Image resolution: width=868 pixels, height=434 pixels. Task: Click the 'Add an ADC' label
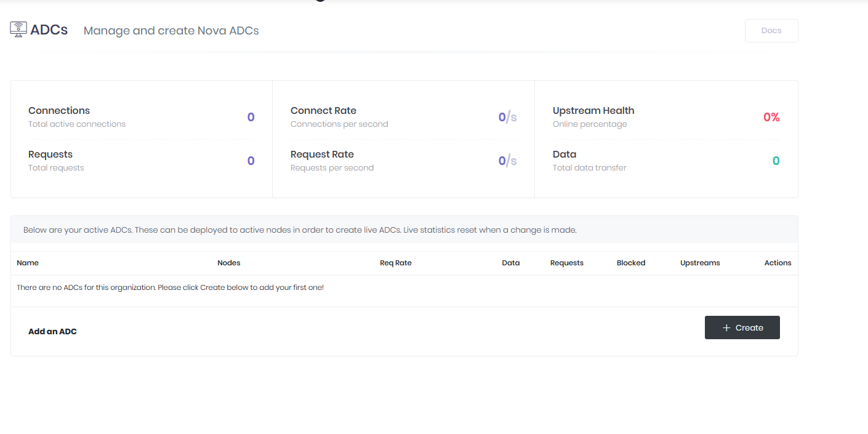click(52, 332)
